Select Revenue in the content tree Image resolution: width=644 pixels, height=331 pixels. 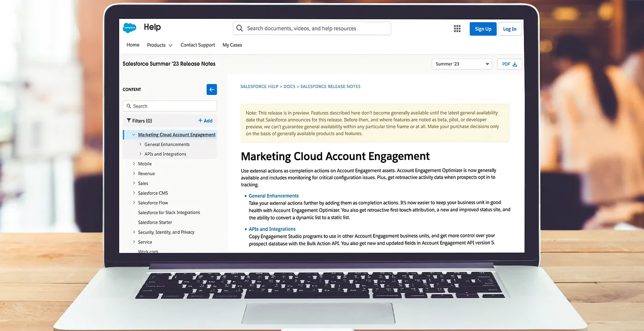(x=146, y=174)
